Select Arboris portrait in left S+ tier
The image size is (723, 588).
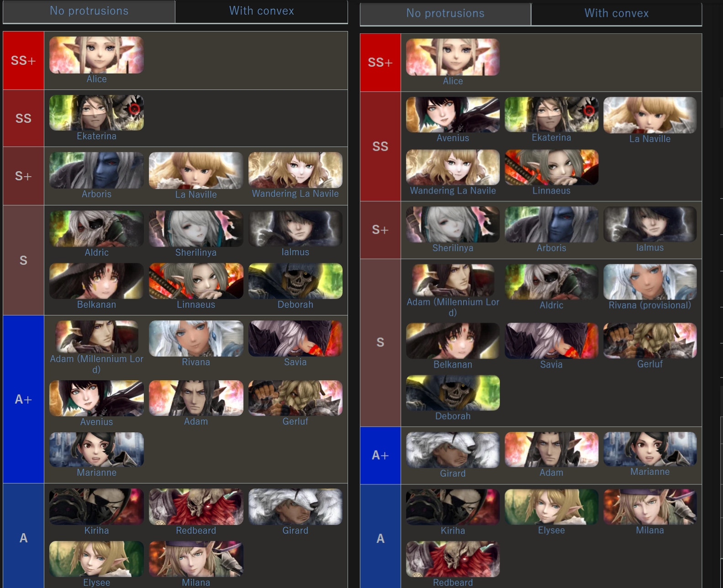96,170
